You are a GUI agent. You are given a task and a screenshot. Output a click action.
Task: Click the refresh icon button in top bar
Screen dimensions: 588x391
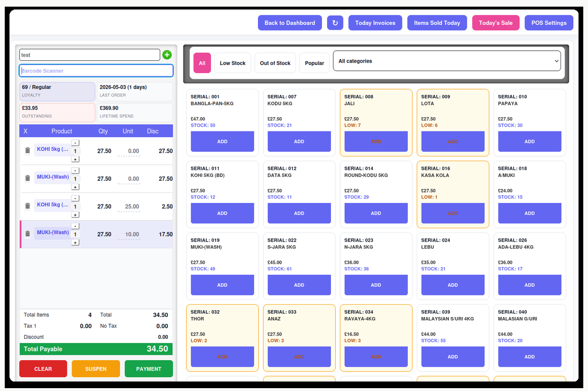coord(335,23)
